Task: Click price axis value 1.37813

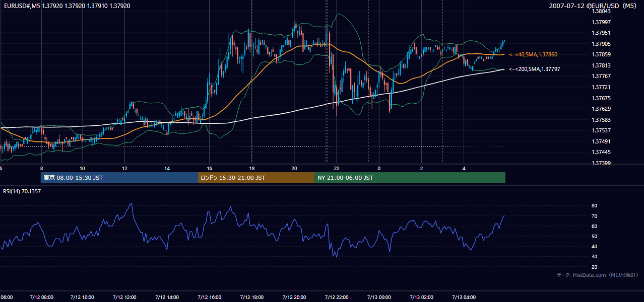Action: (x=601, y=65)
